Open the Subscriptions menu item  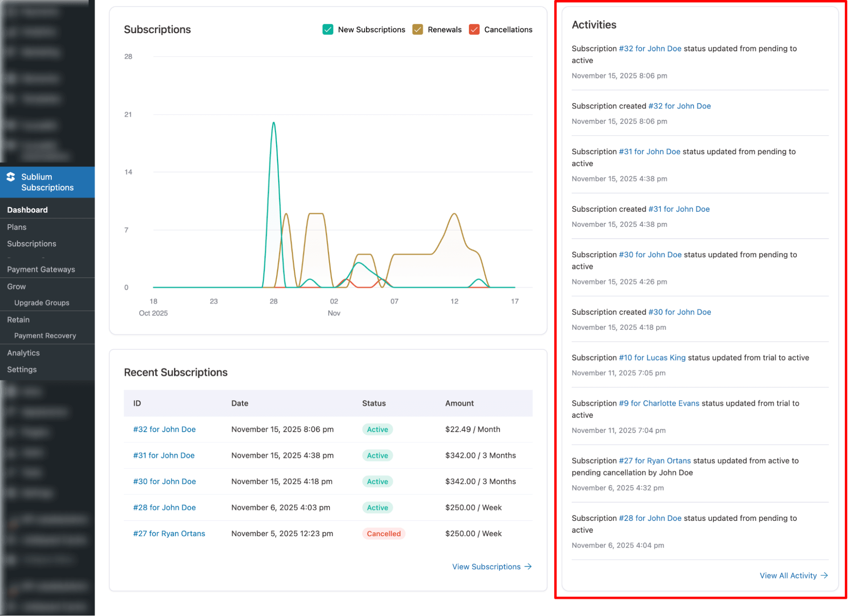coord(31,243)
